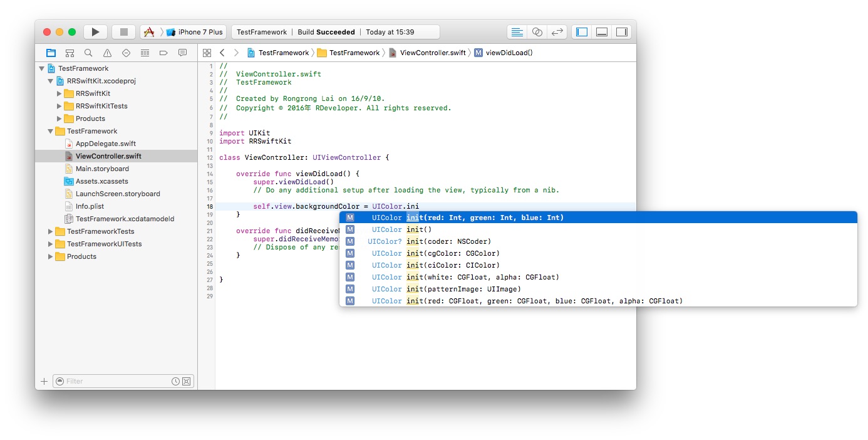The image size is (868, 440).
Task: Click ViewController.swift in the jump bar
Action: tap(427, 53)
